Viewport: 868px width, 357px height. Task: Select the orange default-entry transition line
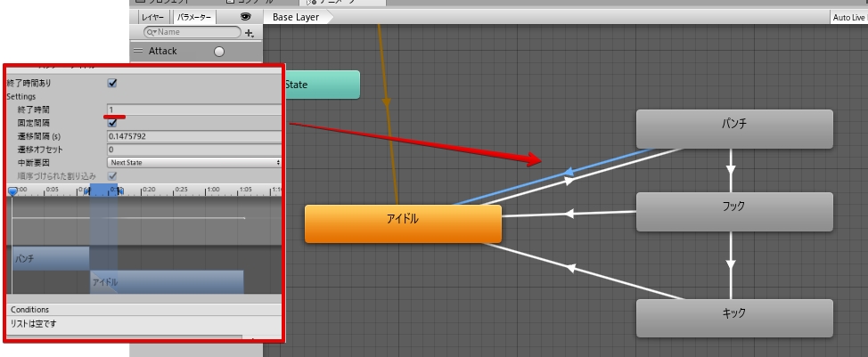[x=387, y=102]
